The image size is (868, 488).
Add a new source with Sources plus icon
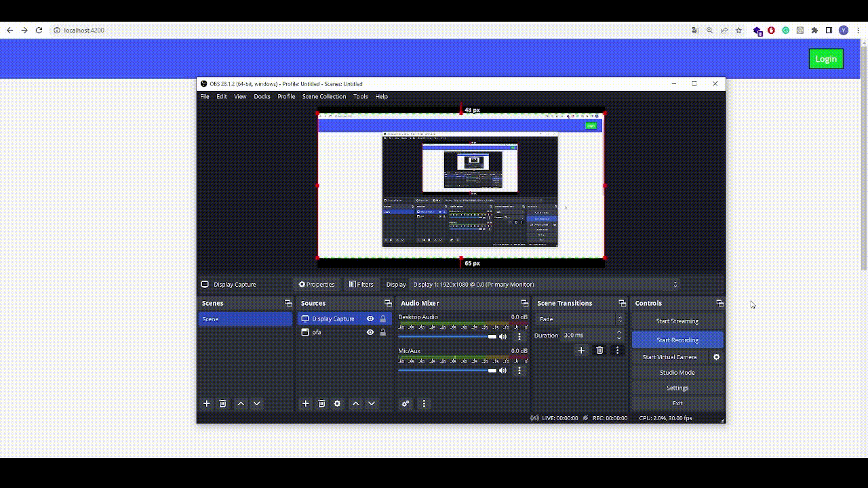pos(306,403)
